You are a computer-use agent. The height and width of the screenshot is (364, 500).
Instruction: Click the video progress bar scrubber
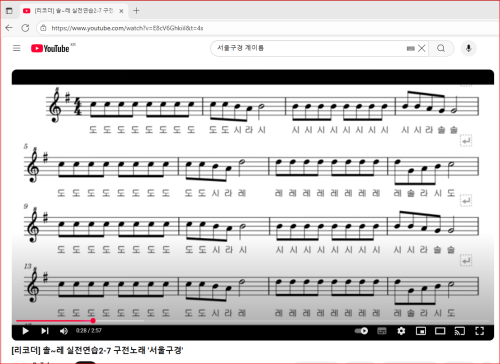(93, 320)
